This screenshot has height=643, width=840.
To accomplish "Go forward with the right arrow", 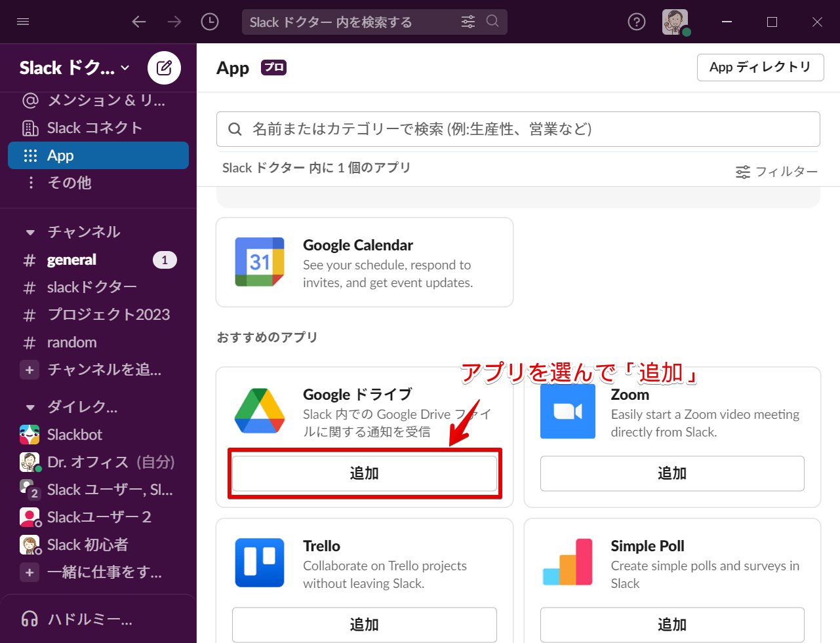I will 174,22.
